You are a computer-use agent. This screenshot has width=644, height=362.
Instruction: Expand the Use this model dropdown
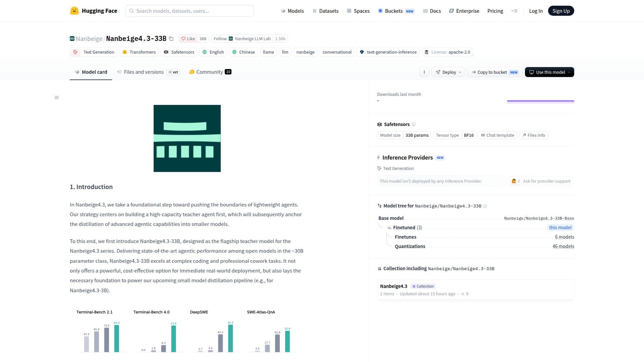coord(549,72)
